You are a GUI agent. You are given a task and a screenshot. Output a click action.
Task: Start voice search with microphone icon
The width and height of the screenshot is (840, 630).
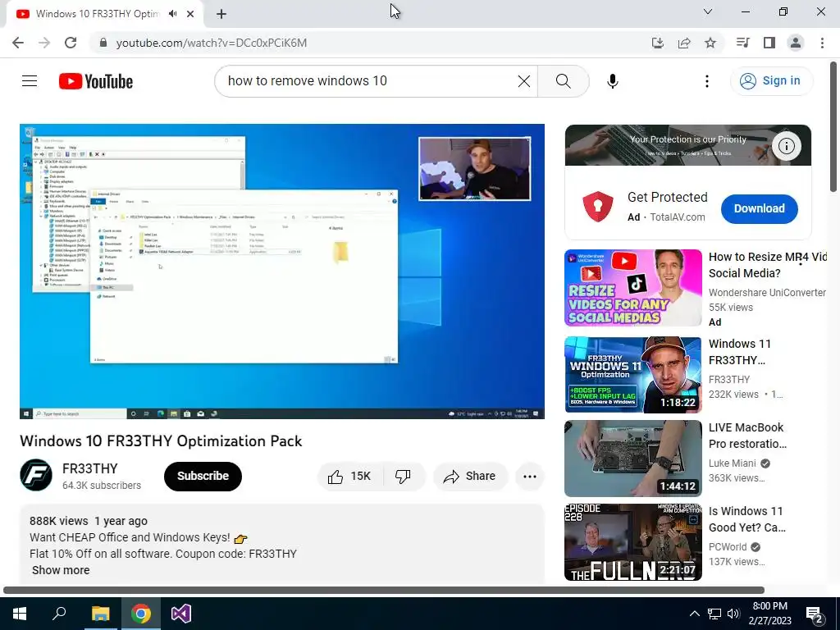pos(612,81)
